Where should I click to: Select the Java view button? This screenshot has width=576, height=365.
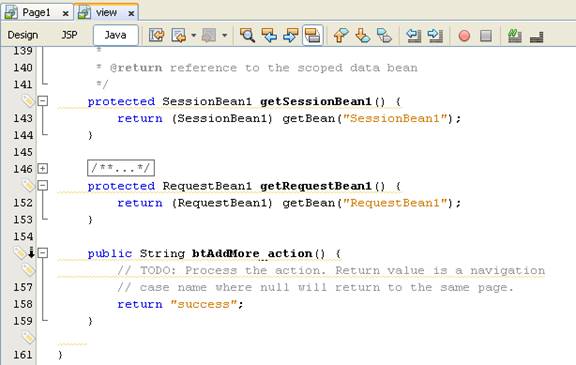[x=115, y=35]
